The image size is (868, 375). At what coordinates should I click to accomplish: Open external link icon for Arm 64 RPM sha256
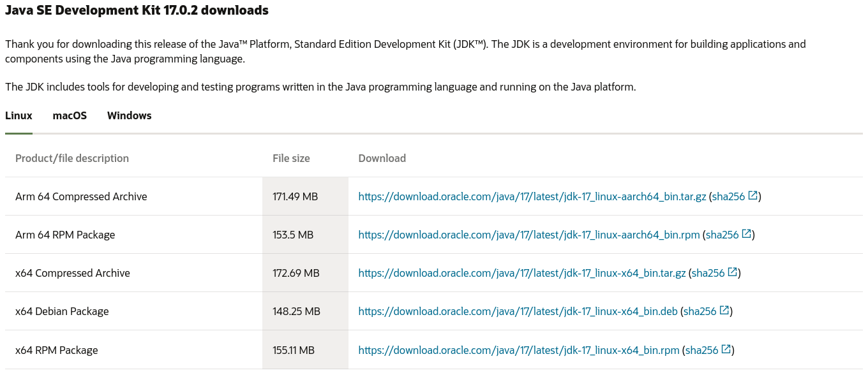tap(746, 234)
